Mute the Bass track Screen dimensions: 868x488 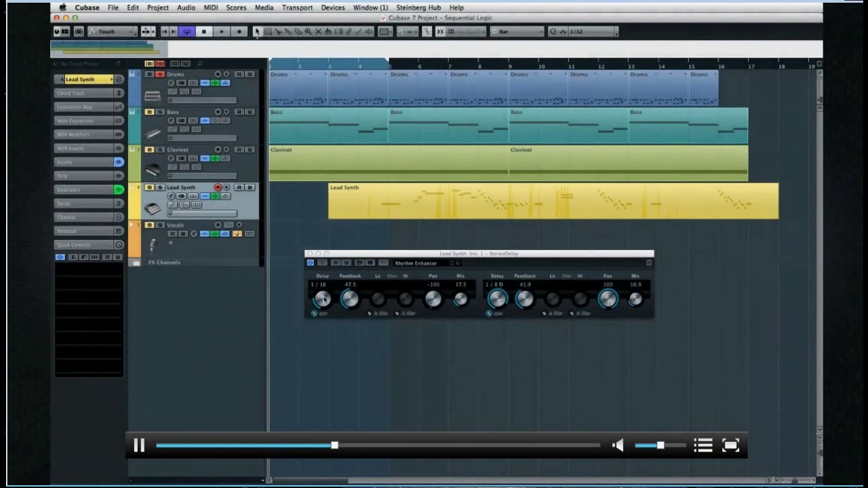[x=149, y=112]
